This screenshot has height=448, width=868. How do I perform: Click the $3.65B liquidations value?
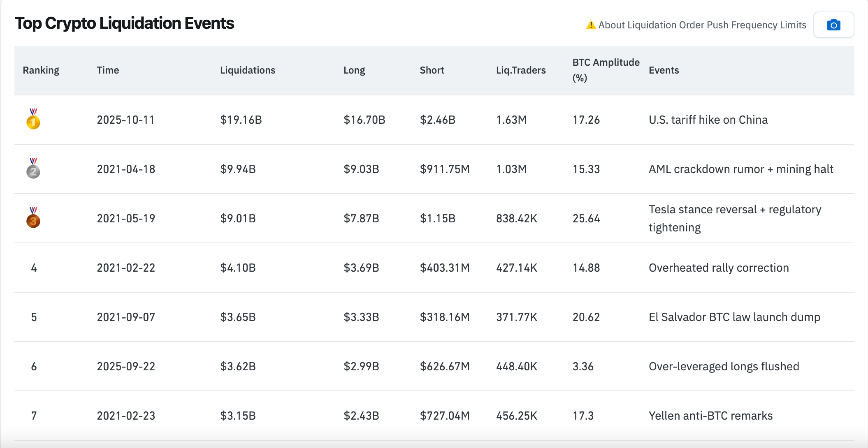click(238, 317)
